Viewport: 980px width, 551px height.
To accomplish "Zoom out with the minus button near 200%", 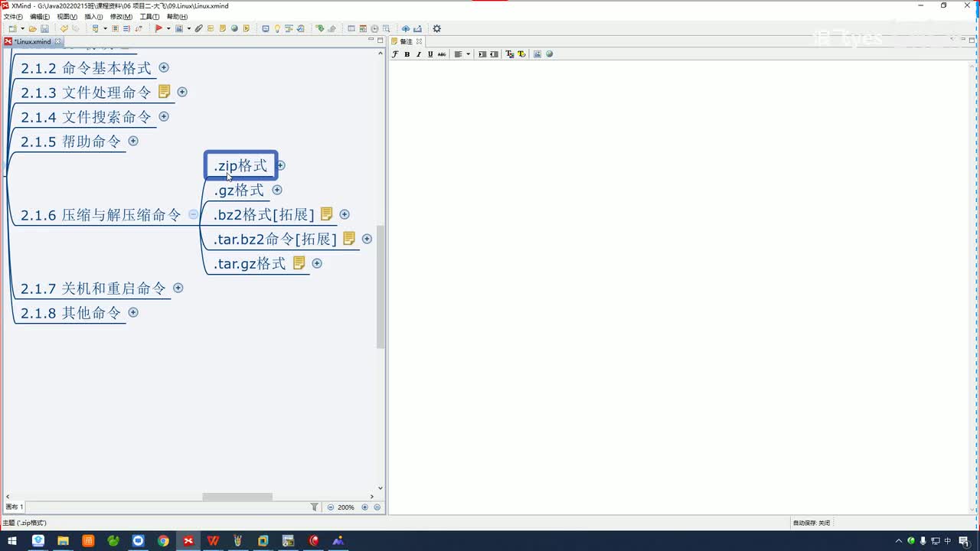I will click(331, 507).
